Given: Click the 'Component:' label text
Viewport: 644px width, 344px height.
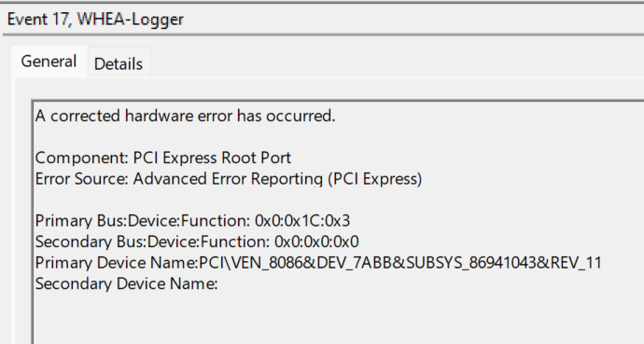Looking at the screenshot, I should click(82, 158).
